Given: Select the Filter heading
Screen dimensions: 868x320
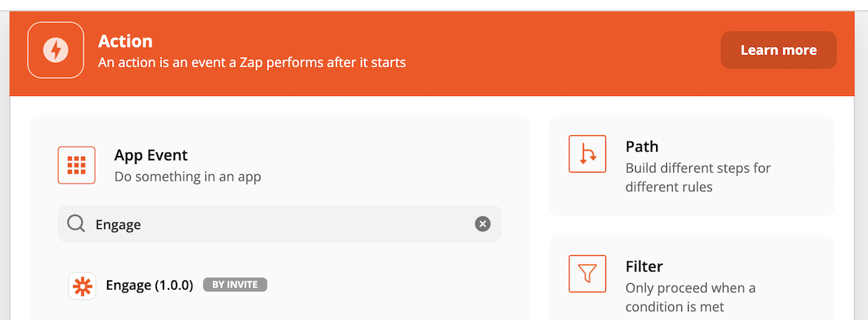Looking at the screenshot, I should pyautogui.click(x=644, y=267).
